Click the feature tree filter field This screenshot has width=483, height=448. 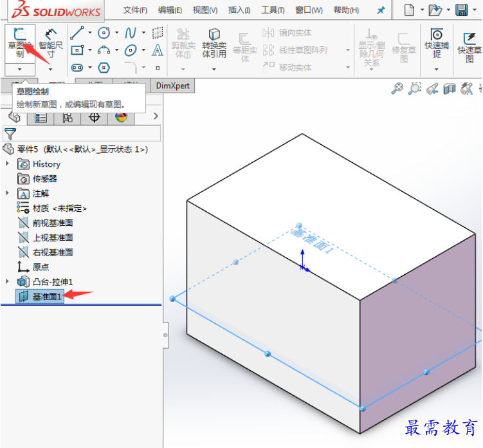click(x=82, y=134)
